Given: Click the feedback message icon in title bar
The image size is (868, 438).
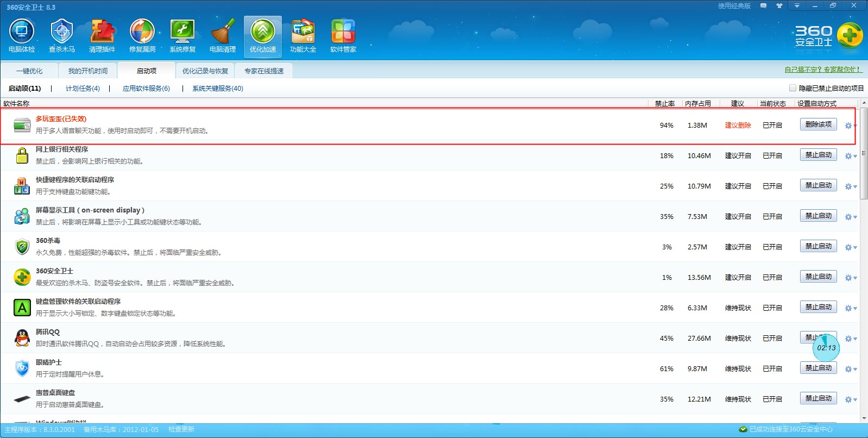Looking at the screenshot, I should (x=763, y=6).
